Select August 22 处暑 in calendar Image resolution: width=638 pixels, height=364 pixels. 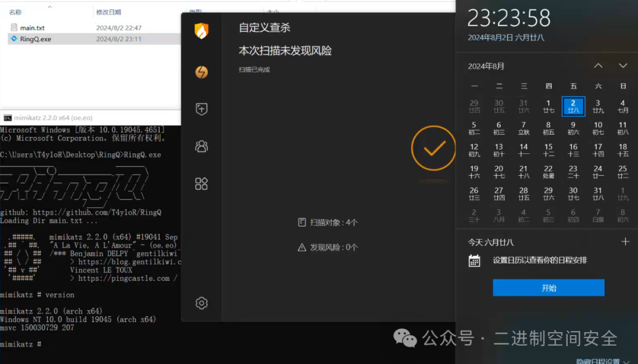click(x=548, y=172)
